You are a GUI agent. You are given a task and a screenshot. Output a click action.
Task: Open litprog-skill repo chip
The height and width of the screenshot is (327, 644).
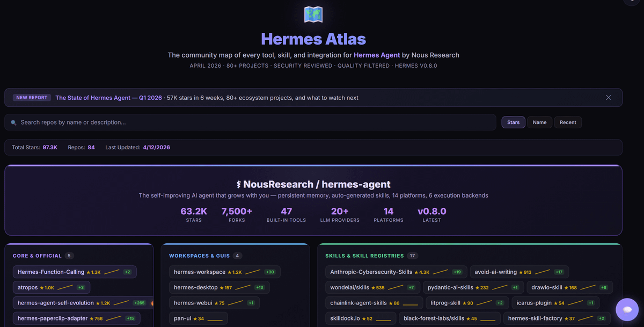[x=467, y=303]
